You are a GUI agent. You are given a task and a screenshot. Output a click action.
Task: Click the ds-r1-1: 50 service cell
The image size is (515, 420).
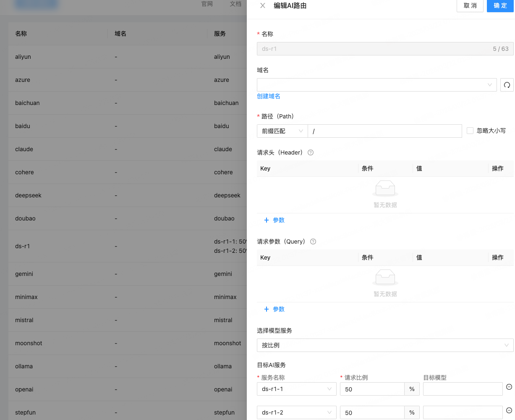coord(230,241)
